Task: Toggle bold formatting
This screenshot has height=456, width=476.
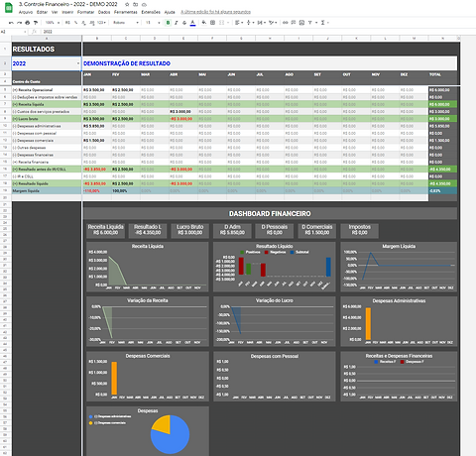Action: pos(168,23)
